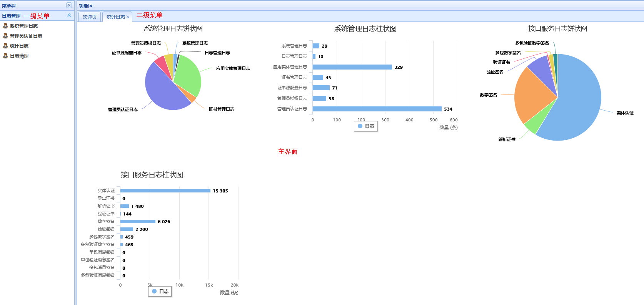Open 日志清理 menu entry
Screen dimensions: 644x305
19,56
